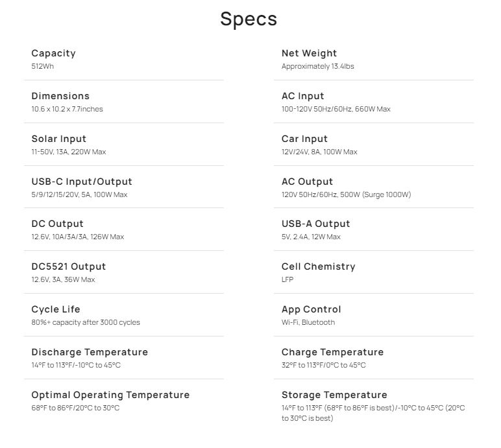
Task: Click the Specs heading
Action: point(249,19)
